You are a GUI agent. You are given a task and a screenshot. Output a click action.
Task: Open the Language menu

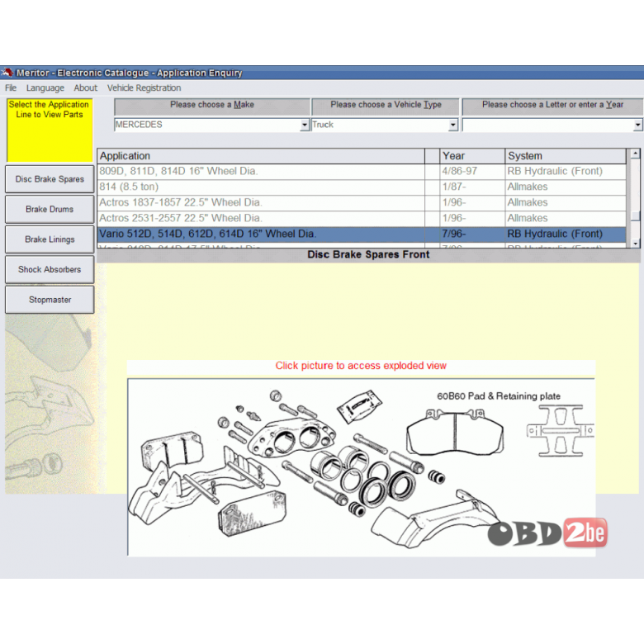45,88
